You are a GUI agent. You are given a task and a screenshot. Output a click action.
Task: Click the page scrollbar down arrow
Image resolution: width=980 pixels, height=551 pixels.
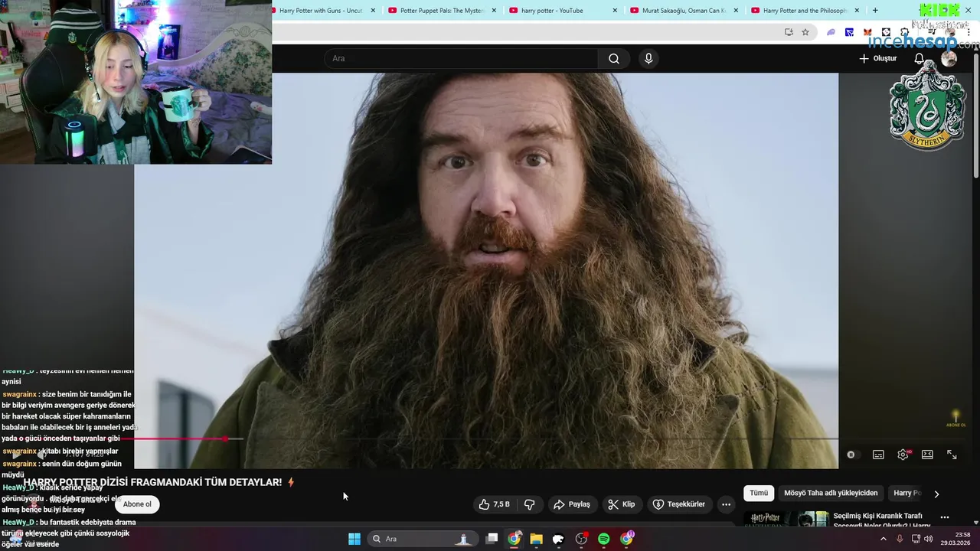coord(975,522)
